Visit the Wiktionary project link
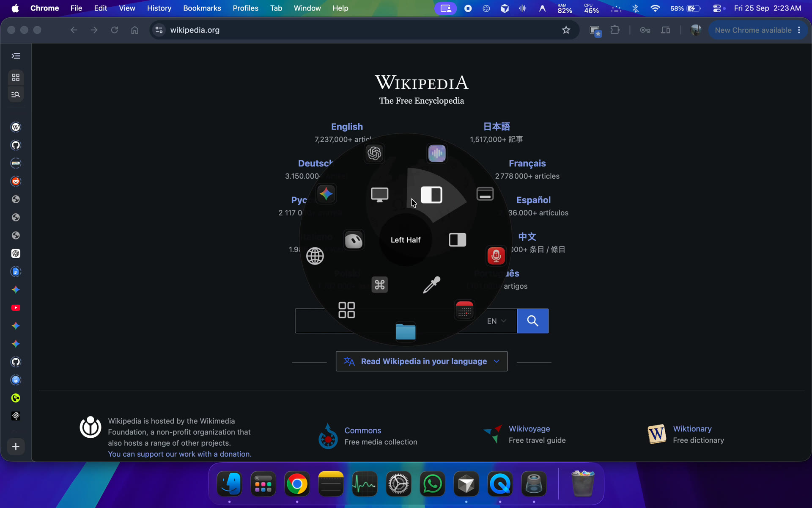This screenshot has width=812, height=508. point(692,429)
